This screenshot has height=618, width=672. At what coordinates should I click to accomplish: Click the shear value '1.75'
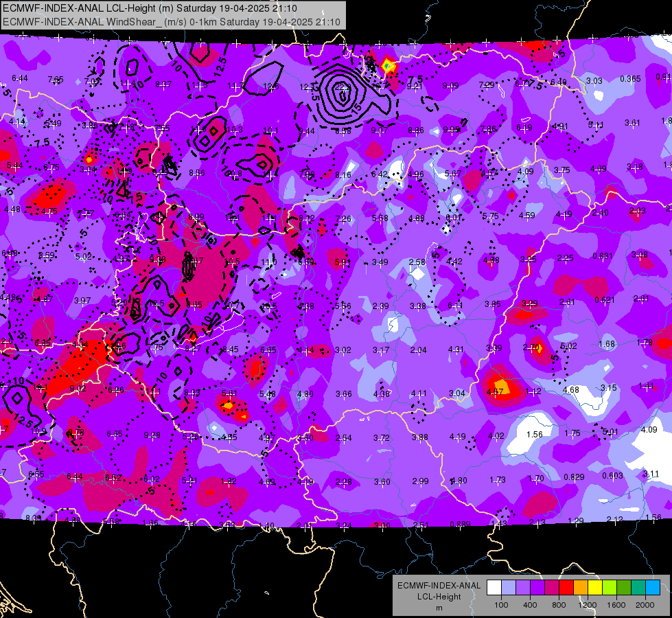pos(572,433)
